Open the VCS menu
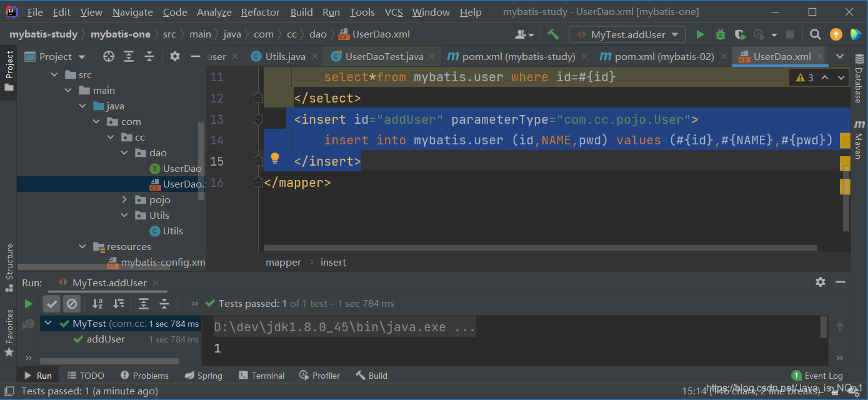Image resolution: width=868 pixels, height=400 pixels. click(x=394, y=12)
